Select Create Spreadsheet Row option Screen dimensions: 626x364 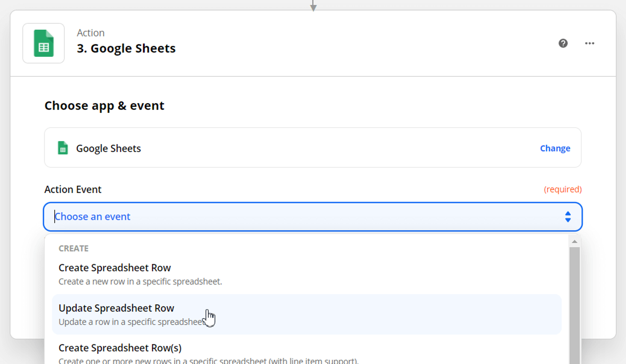(307, 274)
